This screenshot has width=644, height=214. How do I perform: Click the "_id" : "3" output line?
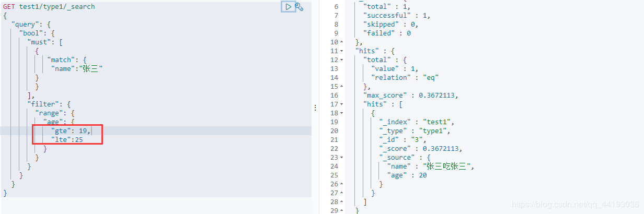click(x=402, y=139)
